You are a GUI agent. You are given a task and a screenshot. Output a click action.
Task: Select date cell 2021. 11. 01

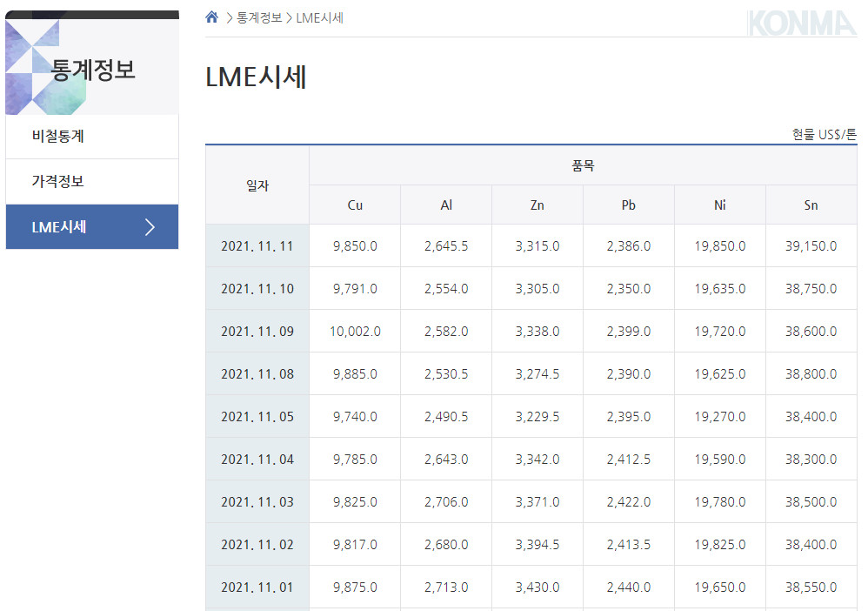click(257, 587)
